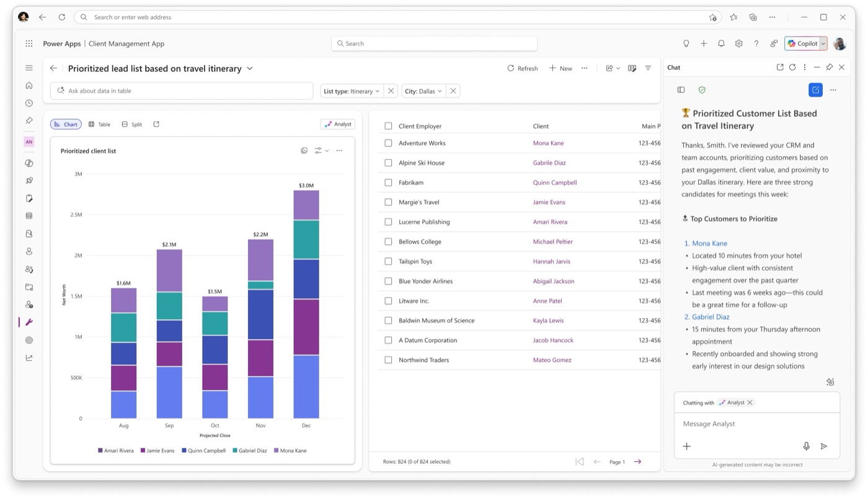Check the Margie's Travel row checkbox
Image resolution: width=868 pixels, height=499 pixels.
tap(388, 202)
